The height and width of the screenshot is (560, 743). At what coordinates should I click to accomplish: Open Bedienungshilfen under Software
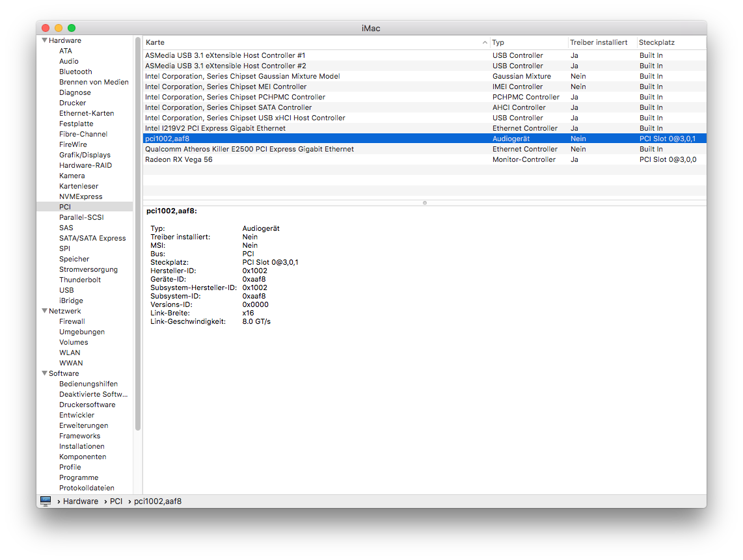[x=88, y=384]
